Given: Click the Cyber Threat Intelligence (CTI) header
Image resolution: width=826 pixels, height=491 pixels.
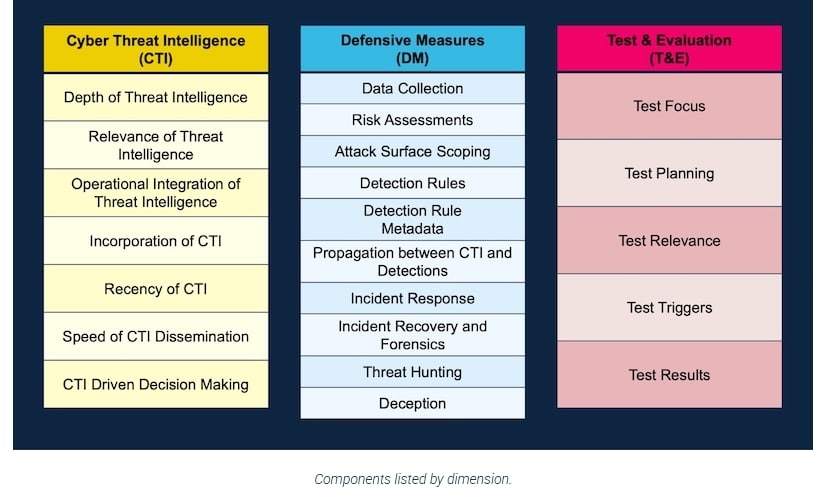Looking at the screenshot, I should 155,49.
